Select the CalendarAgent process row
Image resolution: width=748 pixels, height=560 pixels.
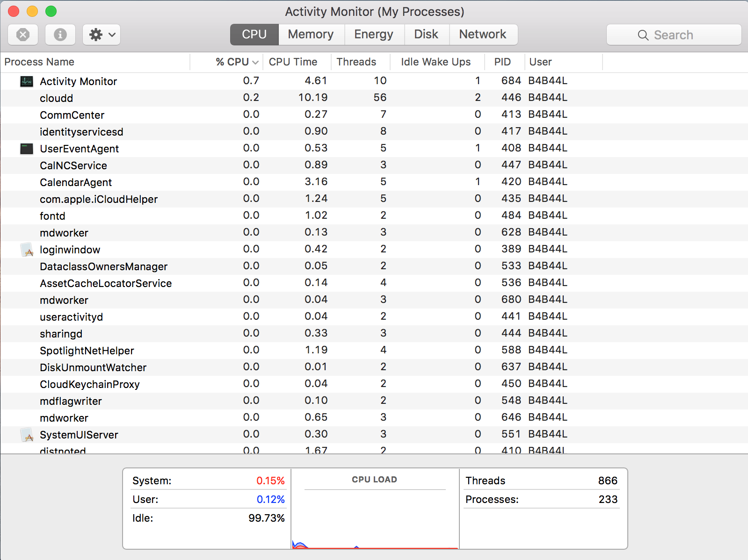coord(374,182)
